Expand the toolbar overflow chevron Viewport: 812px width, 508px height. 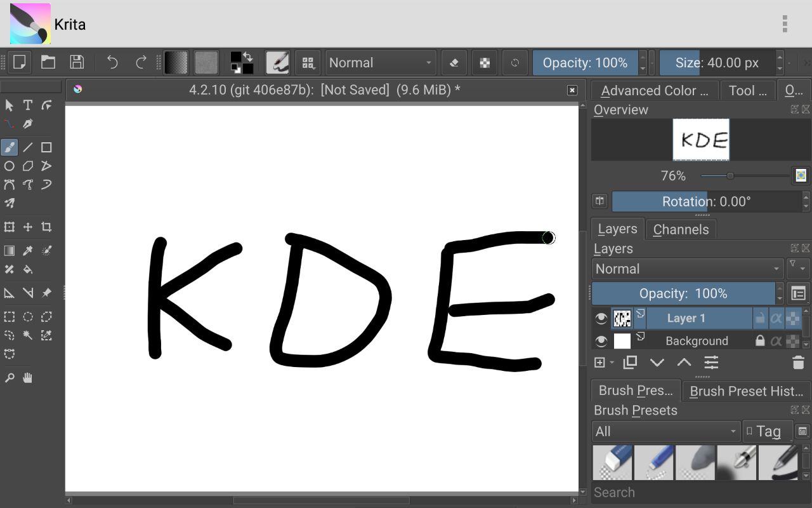(806, 63)
